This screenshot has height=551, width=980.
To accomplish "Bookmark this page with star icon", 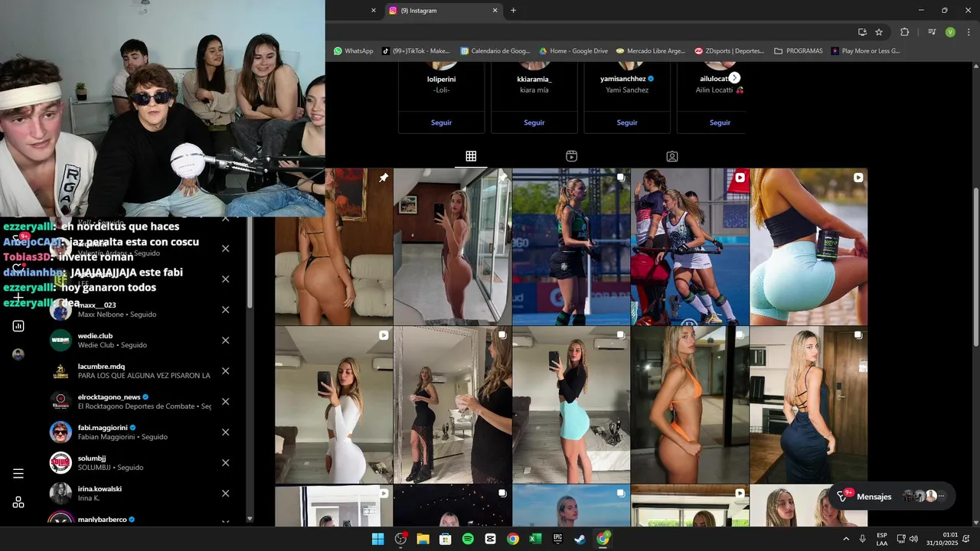I will click(879, 32).
